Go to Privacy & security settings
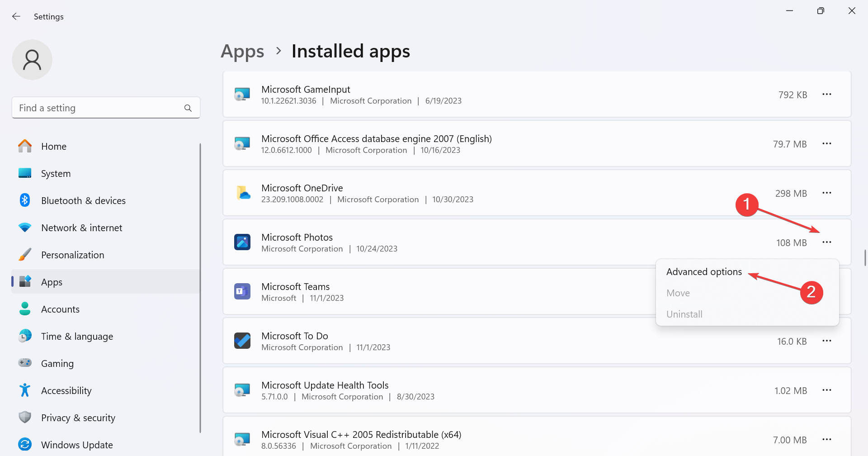 [78, 418]
